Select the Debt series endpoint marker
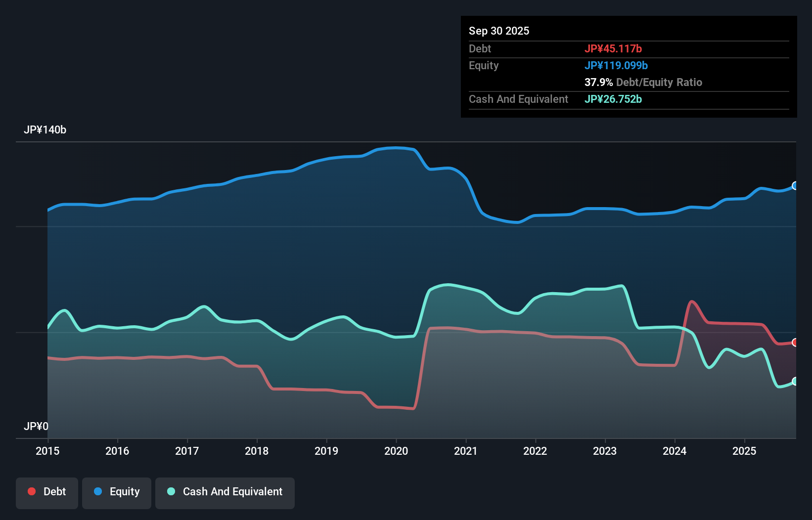Screen dimensions: 812x520 (795, 342)
